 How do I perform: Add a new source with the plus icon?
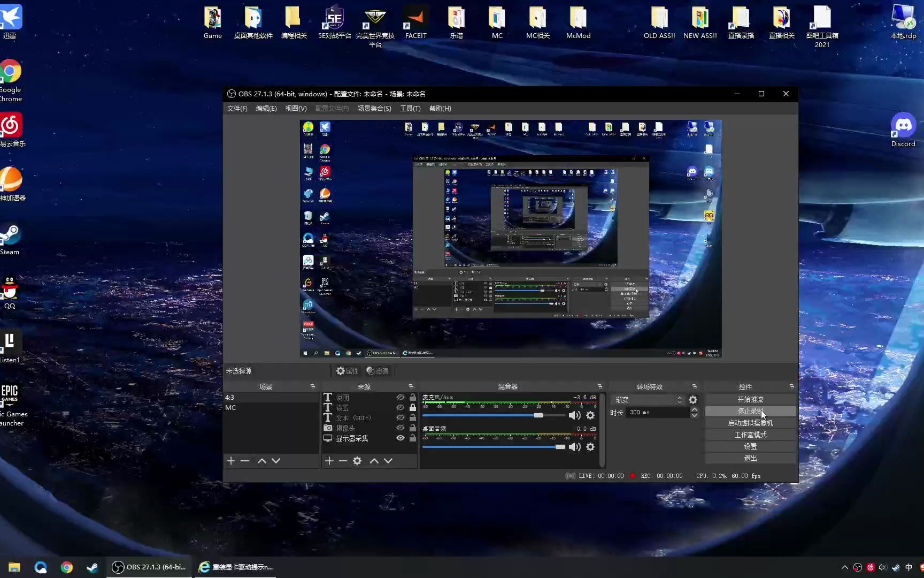[x=329, y=461]
